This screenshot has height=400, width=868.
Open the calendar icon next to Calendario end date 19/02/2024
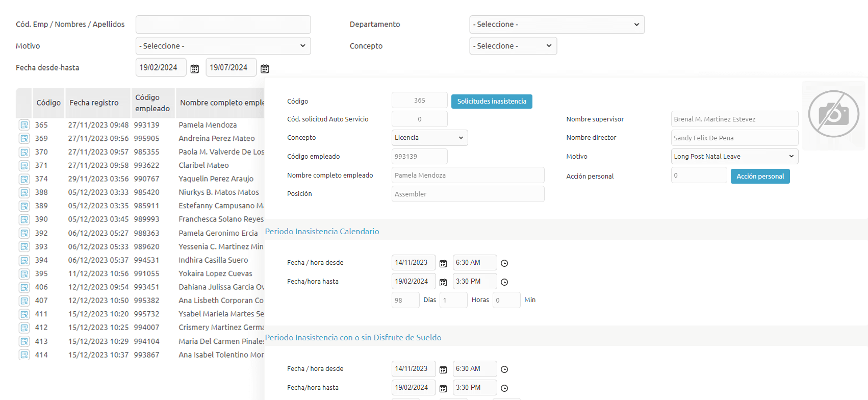pos(443,282)
